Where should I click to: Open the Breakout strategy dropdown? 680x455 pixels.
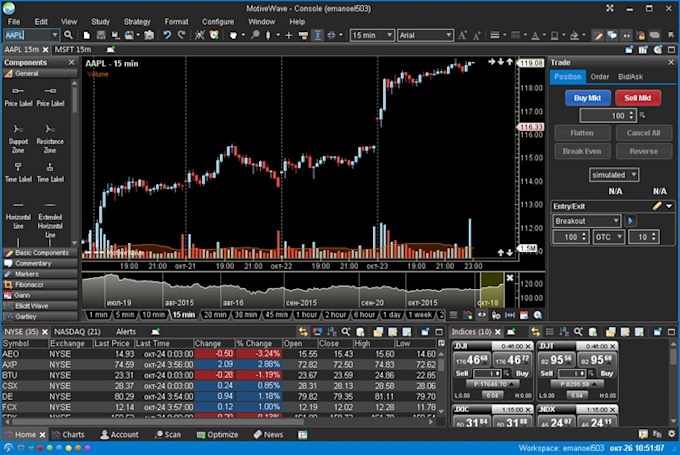click(x=615, y=221)
